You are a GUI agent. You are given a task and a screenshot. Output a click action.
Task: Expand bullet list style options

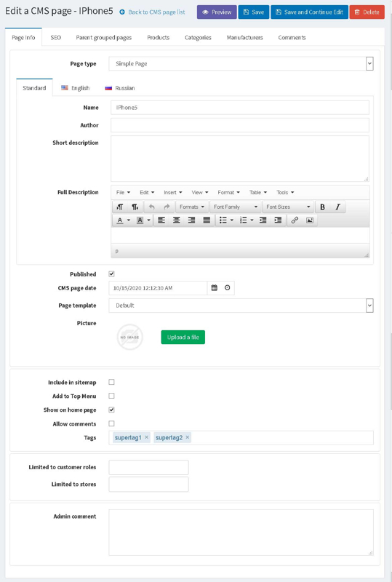pos(232,220)
